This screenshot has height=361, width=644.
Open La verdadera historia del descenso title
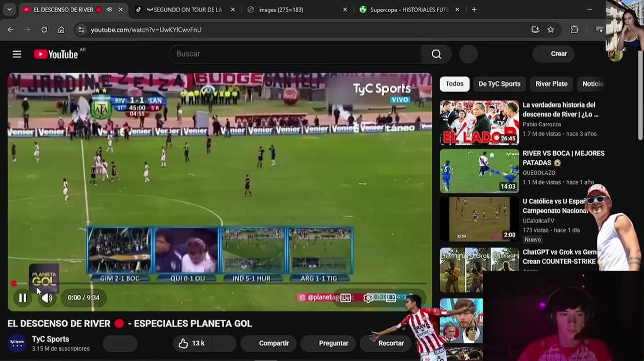(560, 109)
